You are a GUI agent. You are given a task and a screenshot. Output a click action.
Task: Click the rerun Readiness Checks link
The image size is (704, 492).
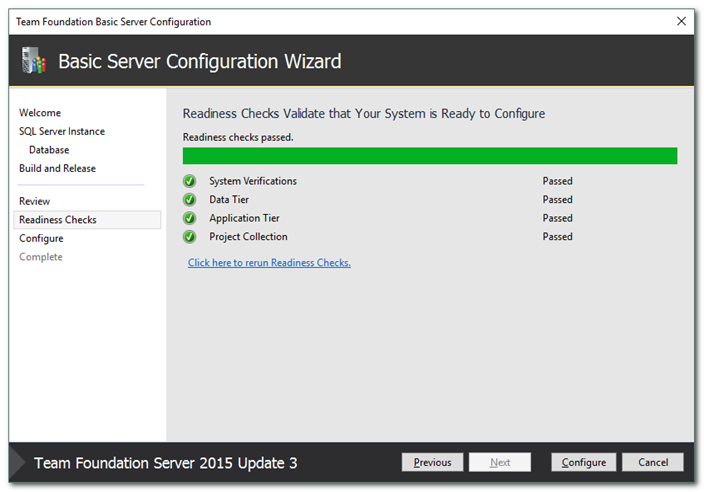pyautogui.click(x=269, y=263)
